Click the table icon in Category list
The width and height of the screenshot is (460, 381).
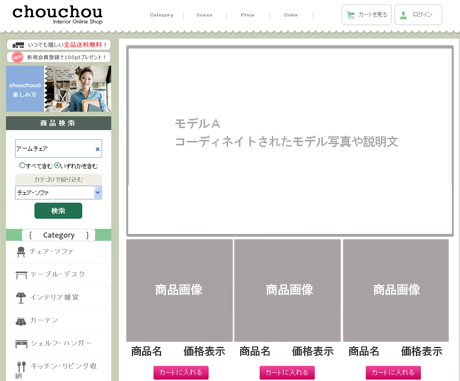[x=21, y=275]
